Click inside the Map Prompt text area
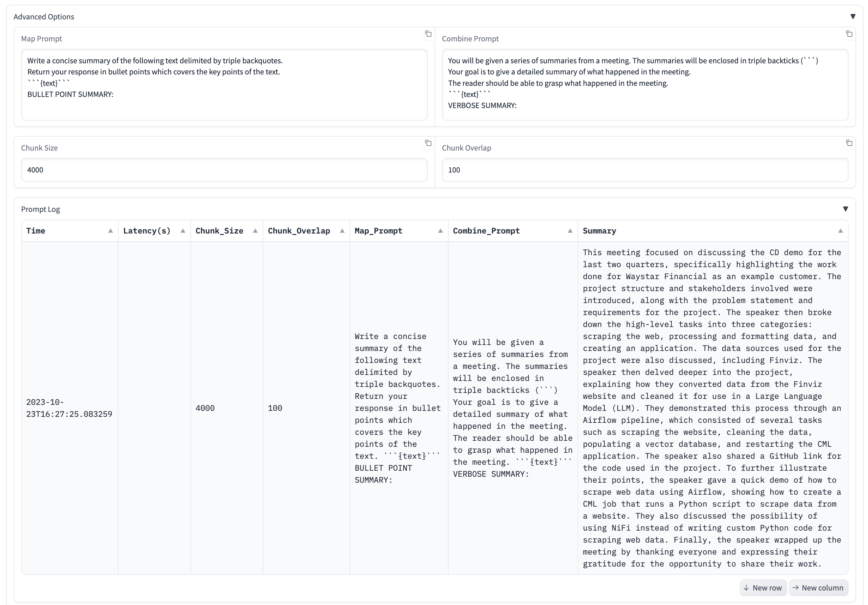This screenshot has width=868, height=605. pyautogui.click(x=224, y=85)
